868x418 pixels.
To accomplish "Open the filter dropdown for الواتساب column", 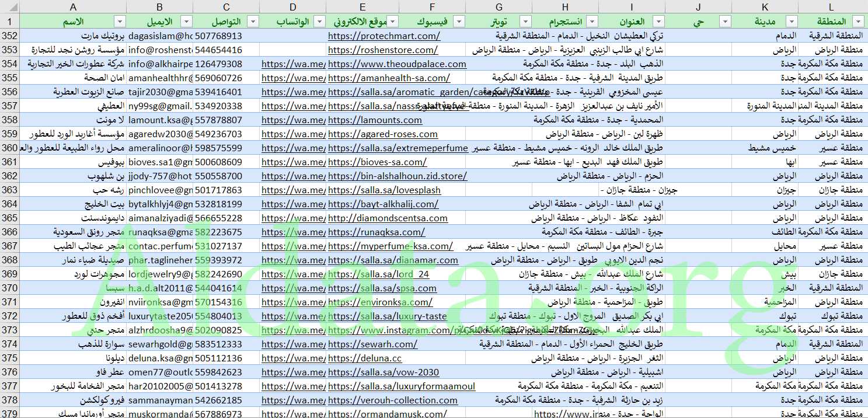I will (319, 22).
